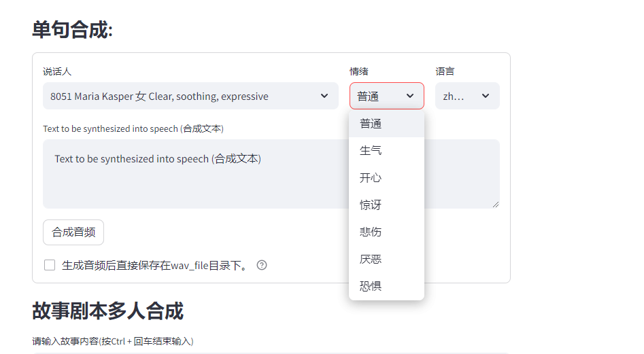
Task: Click the speaker dropdown chevron arrow
Action: [324, 96]
